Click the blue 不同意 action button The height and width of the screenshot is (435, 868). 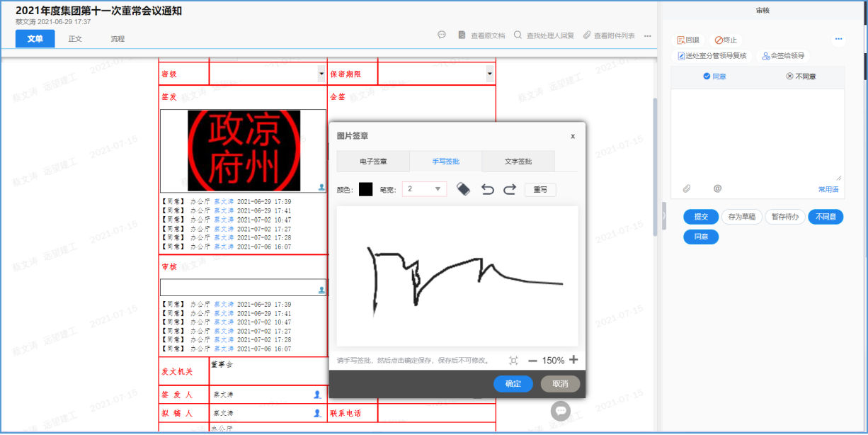coord(826,217)
